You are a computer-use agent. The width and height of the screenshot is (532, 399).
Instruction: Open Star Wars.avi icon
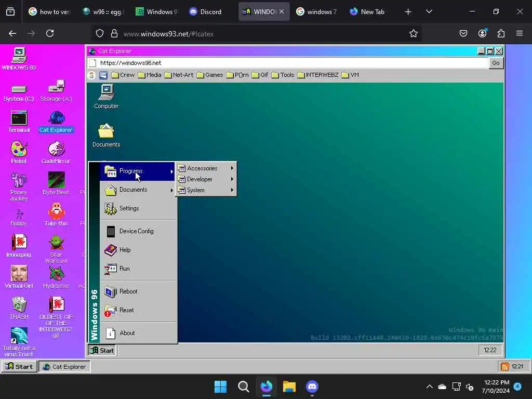[56, 249]
